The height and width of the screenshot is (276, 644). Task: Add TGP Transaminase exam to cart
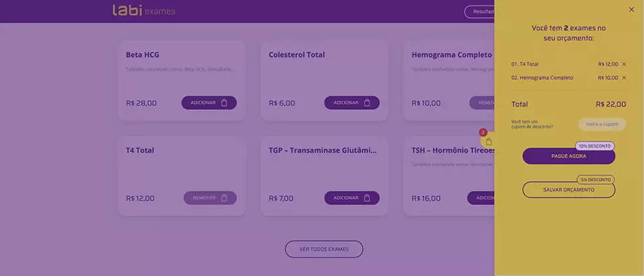pyautogui.click(x=352, y=198)
